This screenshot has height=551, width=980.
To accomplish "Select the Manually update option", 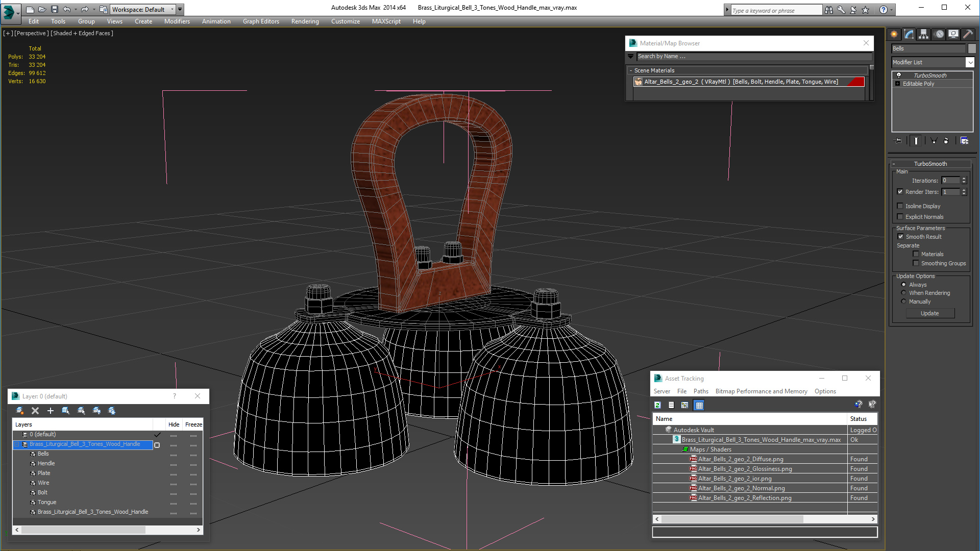I will click(x=903, y=302).
